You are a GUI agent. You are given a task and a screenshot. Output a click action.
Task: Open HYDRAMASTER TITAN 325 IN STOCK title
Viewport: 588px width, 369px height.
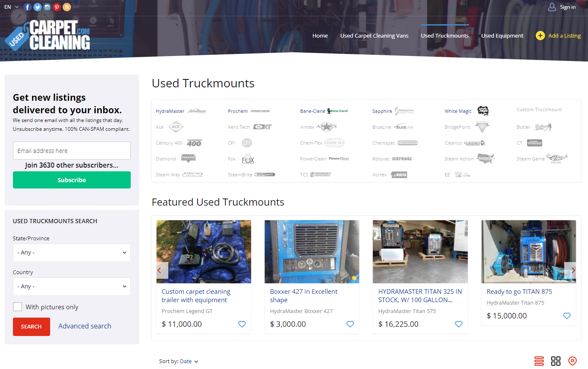point(420,296)
